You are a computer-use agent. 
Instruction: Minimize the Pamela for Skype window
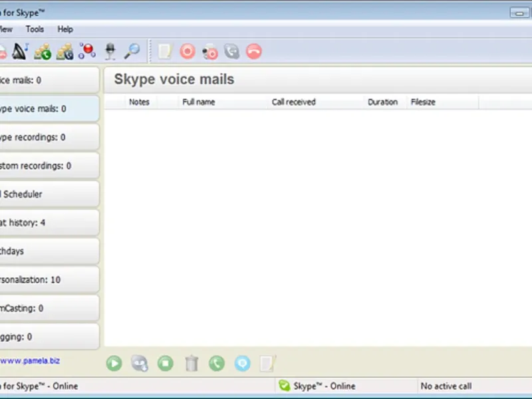[x=519, y=13]
